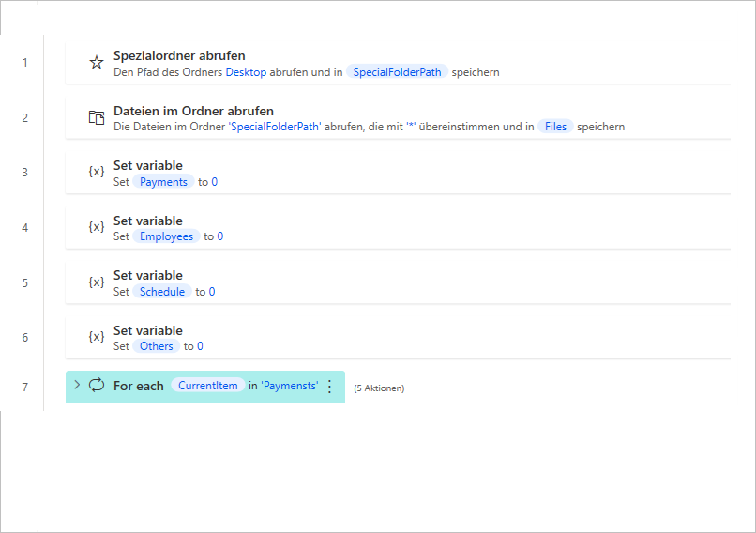Open the For each three-dot menu
Viewport: 756px width, 533px height.
point(330,387)
